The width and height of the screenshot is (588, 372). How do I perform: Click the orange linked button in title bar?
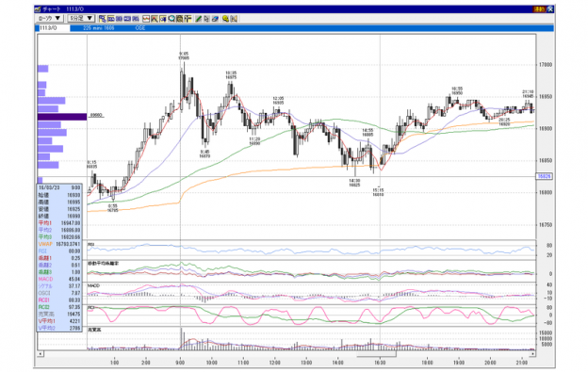[x=539, y=9]
